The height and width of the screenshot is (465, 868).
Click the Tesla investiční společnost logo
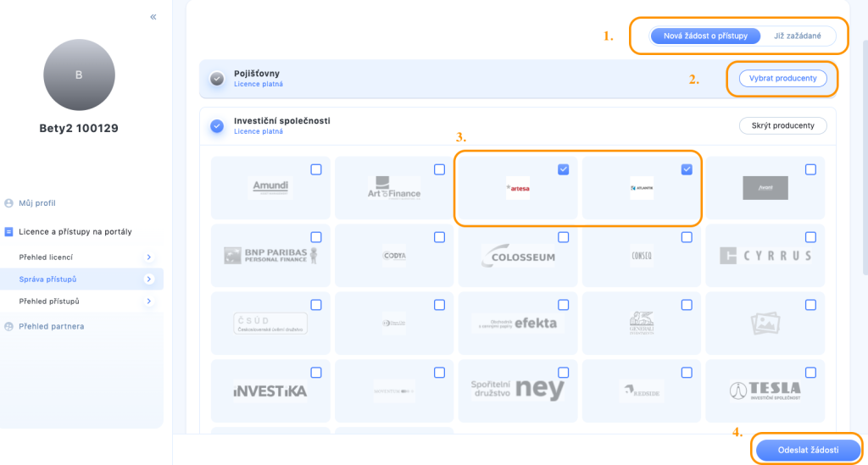coord(765,390)
